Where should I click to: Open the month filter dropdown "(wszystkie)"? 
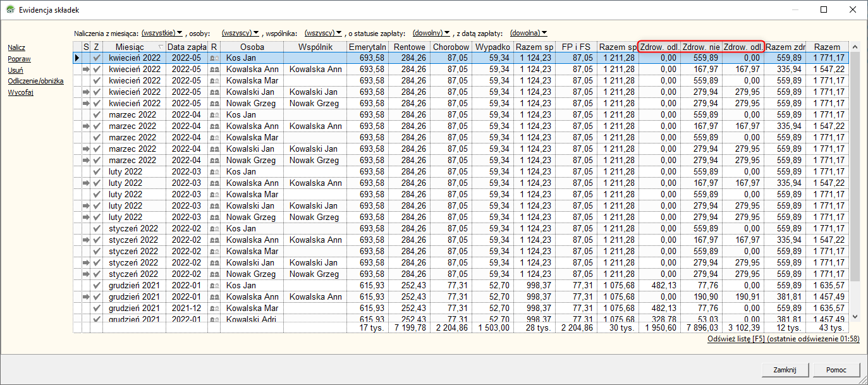point(162,33)
